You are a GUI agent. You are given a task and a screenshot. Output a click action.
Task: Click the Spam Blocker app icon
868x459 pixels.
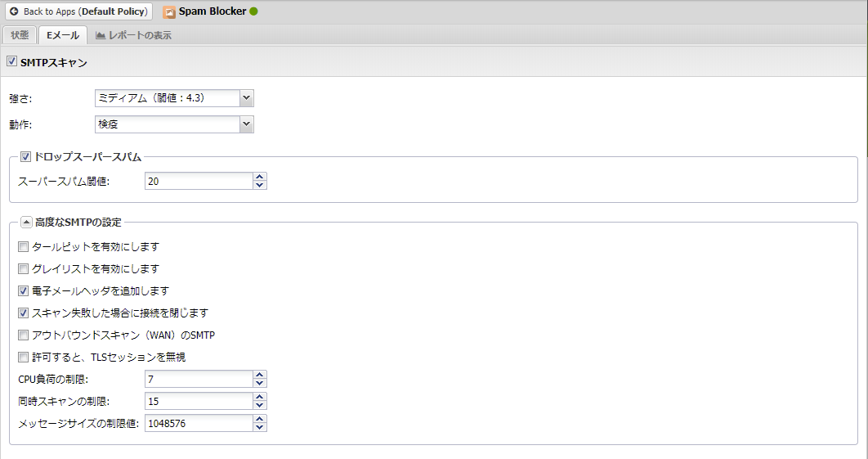(169, 12)
